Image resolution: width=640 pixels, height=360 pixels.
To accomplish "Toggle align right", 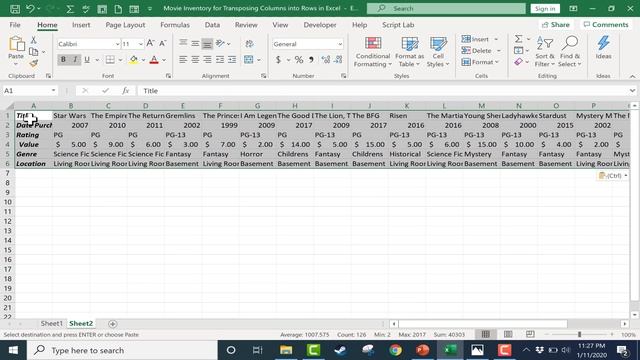I will [x=207, y=60].
